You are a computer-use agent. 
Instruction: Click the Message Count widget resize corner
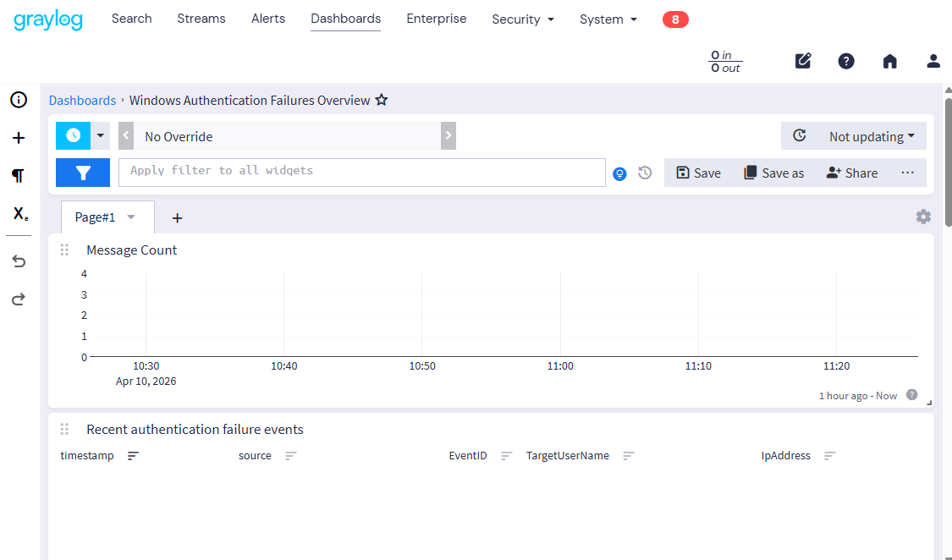(x=929, y=403)
